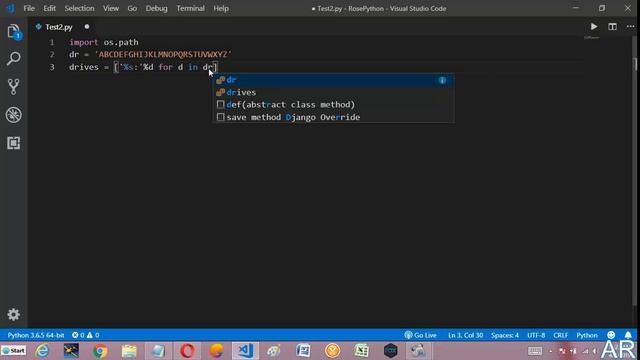
Task: Open the View menu
Action: click(x=111, y=8)
